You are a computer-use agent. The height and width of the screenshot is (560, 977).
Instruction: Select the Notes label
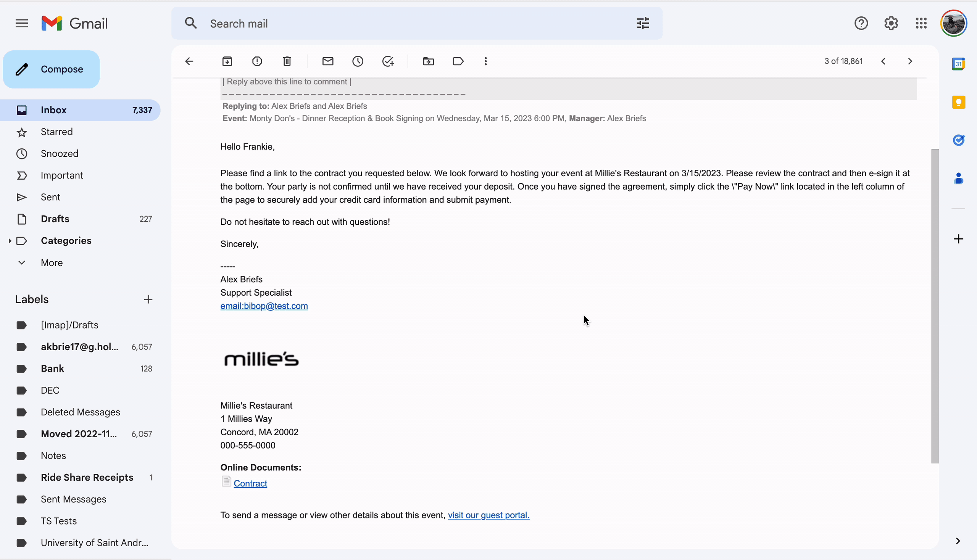[x=80, y=455]
